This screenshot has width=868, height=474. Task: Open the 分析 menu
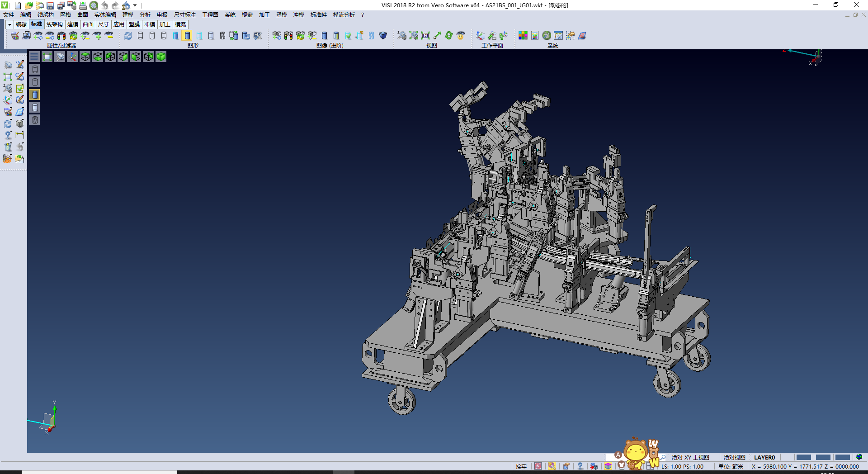145,15
